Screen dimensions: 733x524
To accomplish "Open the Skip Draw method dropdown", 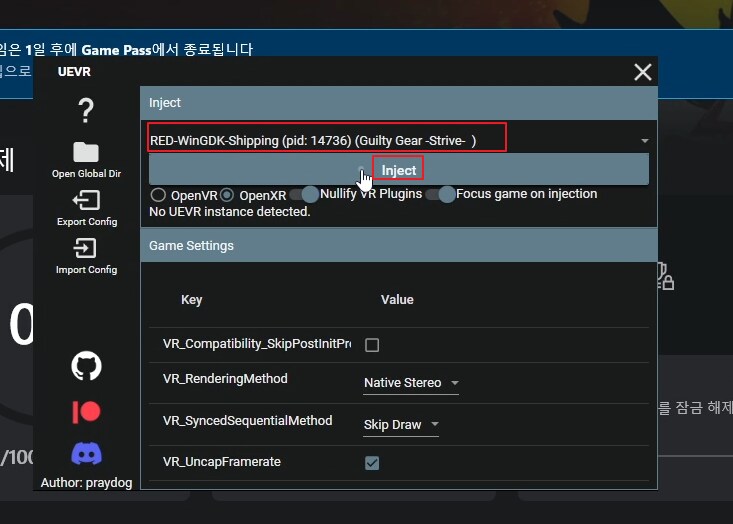I will pos(401,425).
